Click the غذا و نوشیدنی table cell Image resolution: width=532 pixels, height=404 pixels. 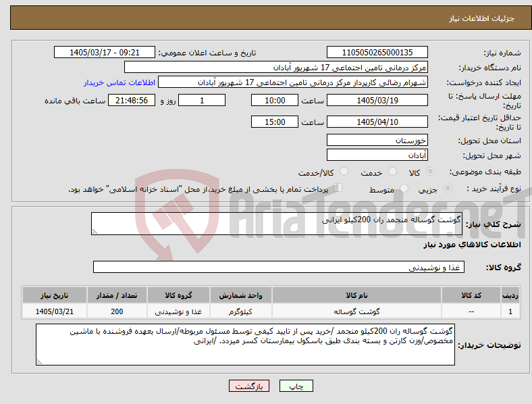coord(178,311)
